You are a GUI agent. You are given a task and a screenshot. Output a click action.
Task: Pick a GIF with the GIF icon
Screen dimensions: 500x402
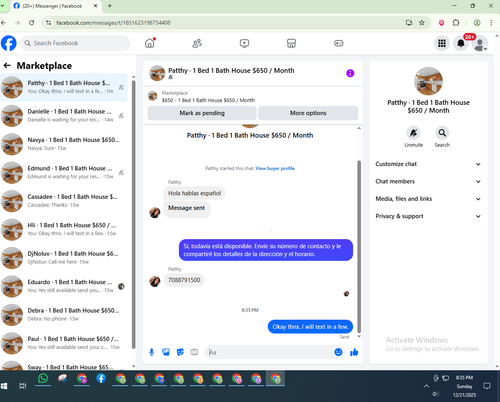(194, 352)
